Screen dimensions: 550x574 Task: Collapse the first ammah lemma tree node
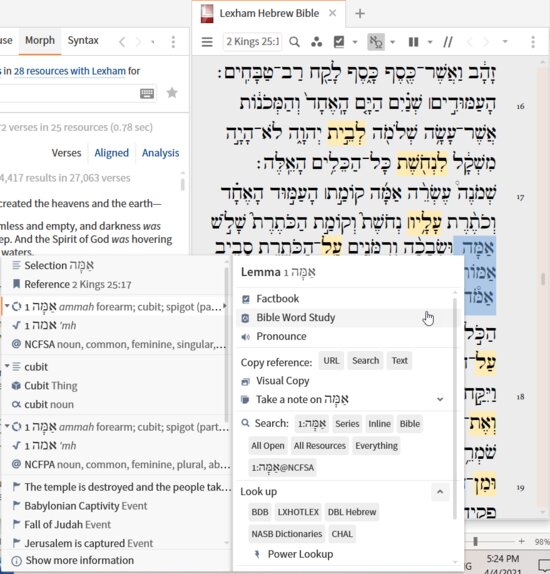tap(7, 306)
